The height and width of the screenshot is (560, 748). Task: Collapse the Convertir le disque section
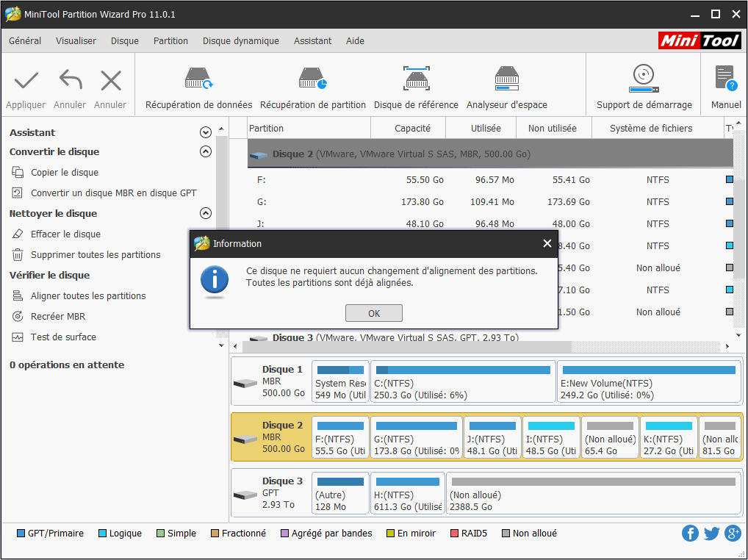206,151
